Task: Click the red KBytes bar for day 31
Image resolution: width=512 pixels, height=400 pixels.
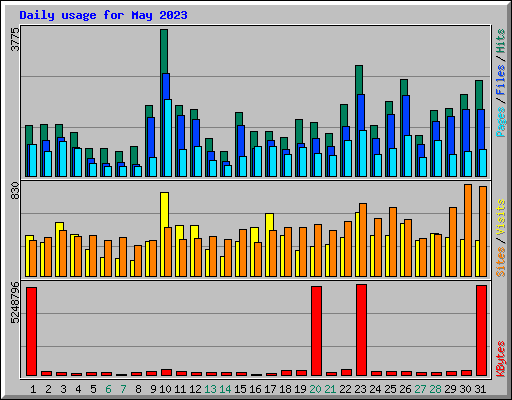Action: [x=482, y=330]
